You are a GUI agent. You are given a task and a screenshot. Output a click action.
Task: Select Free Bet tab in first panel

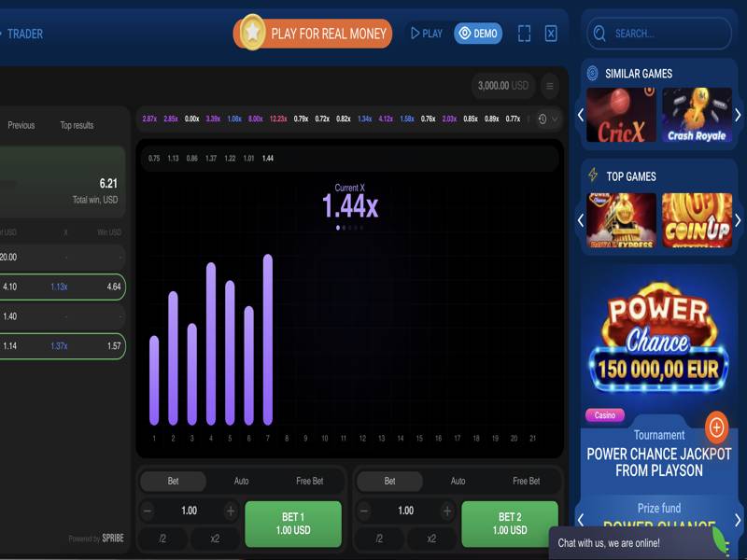[x=310, y=481]
